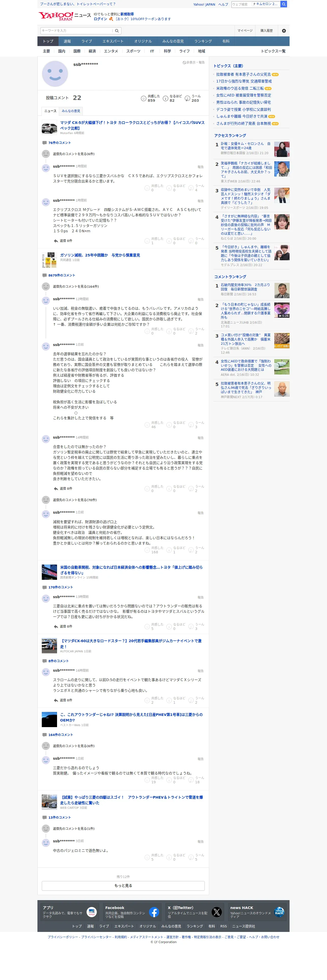Image resolution: width=327 pixels, height=980 pixels.
Task: Open the プライバシーポリシー footer link
Action: (63, 937)
